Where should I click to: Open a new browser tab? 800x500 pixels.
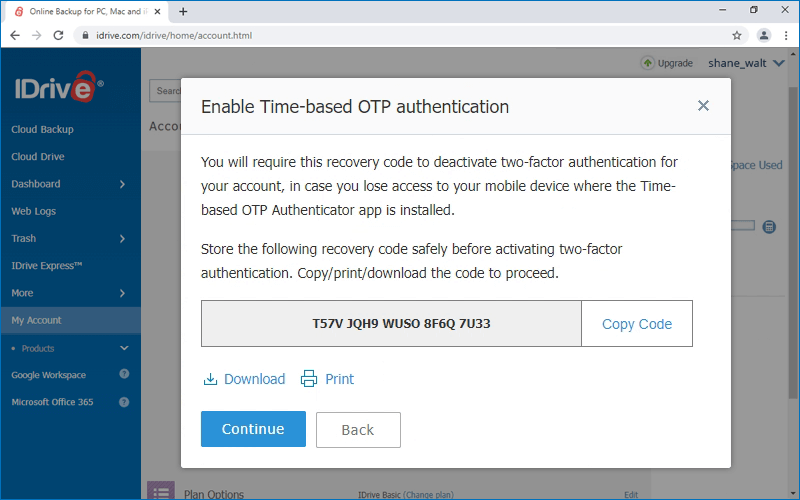[x=183, y=11]
